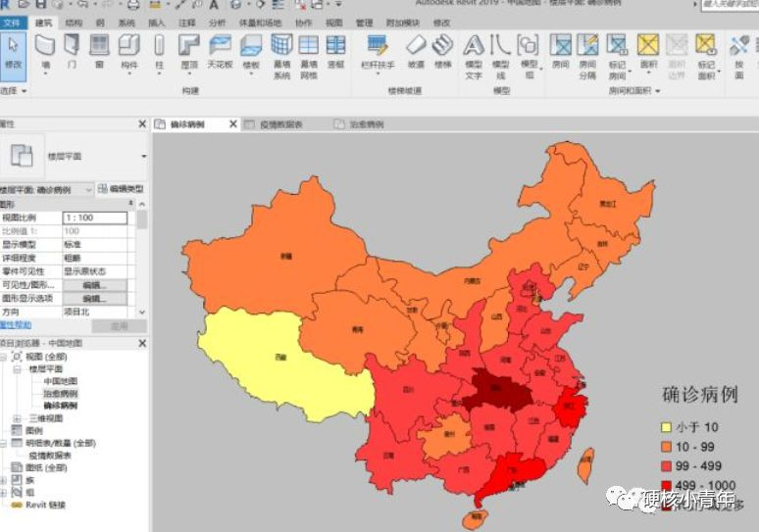Viewport: 759px width, 532px height.
Task: Activate the Roof tool icon
Action: click(x=189, y=52)
